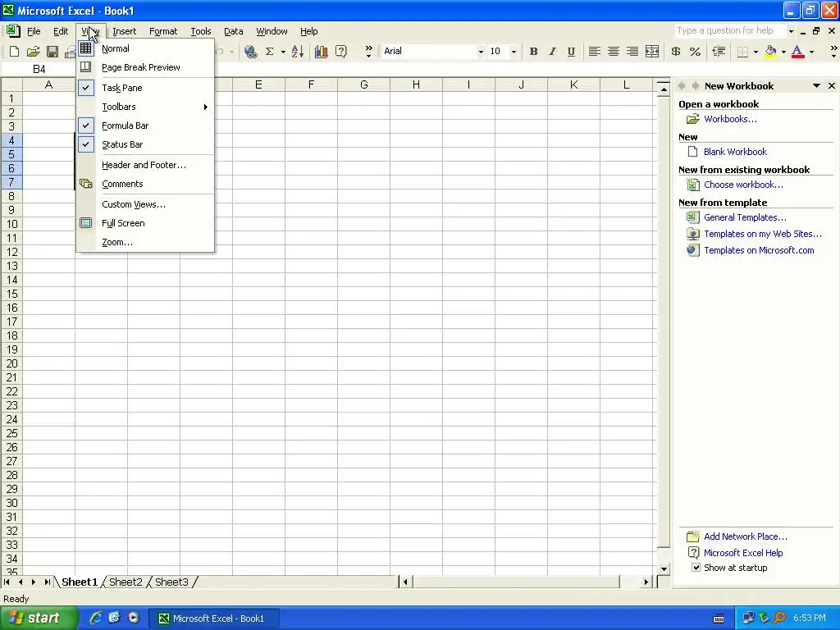Open the Chart Wizard icon

[x=322, y=52]
